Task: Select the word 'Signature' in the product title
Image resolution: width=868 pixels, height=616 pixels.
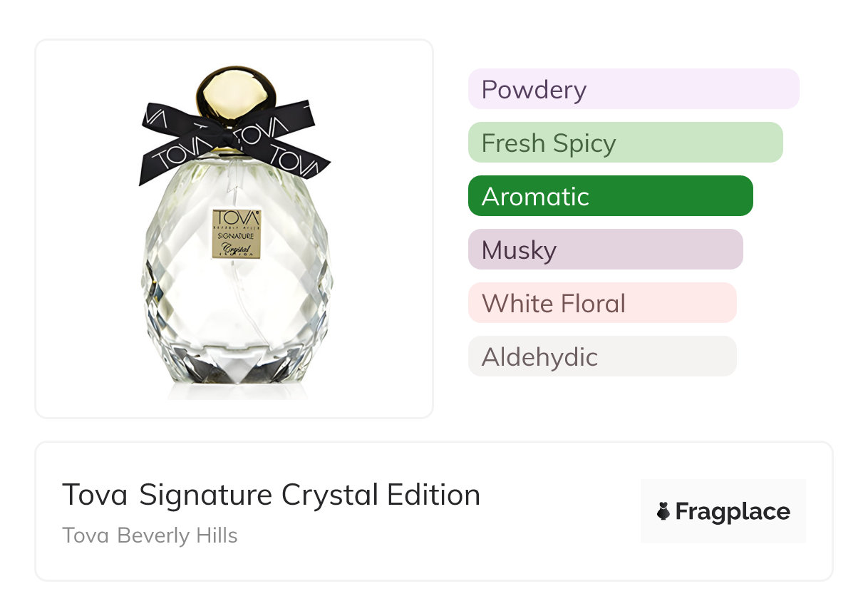Action: (x=205, y=495)
